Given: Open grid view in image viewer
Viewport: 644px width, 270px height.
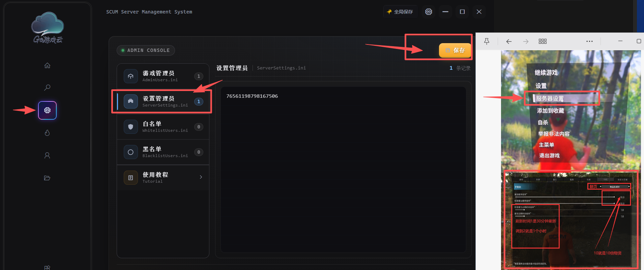Looking at the screenshot, I should click(543, 41).
